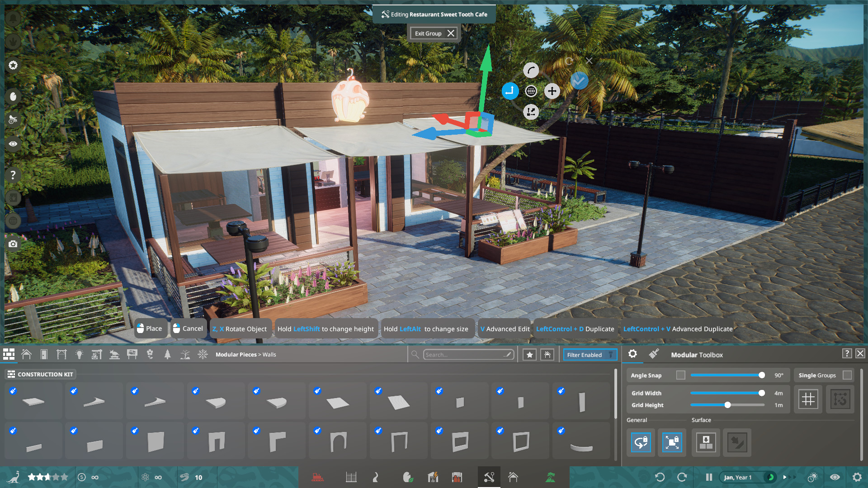This screenshot has width=868, height=488.
Task: Open the Doors category of modular pieces
Action: point(44,354)
